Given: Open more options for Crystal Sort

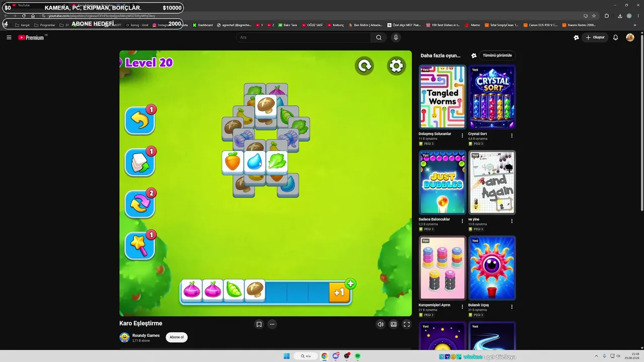Looking at the screenshot, I should click(x=512, y=136).
